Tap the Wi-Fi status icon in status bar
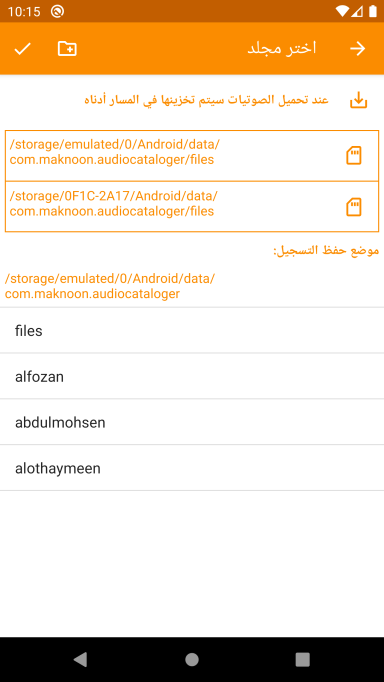The height and width of the screenshot is (682, 384). pos(342,11)
